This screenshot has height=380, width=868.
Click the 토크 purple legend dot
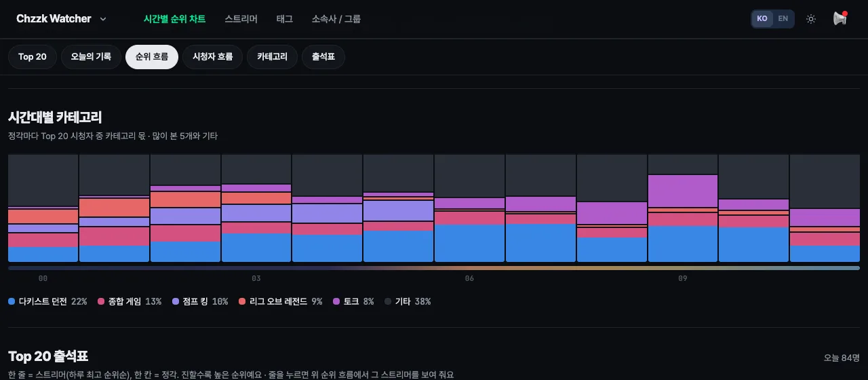click(x=336, y=301)
